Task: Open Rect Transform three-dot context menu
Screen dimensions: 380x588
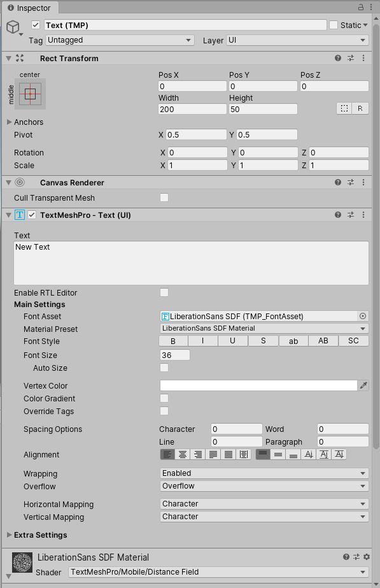Action: point(363,58)
